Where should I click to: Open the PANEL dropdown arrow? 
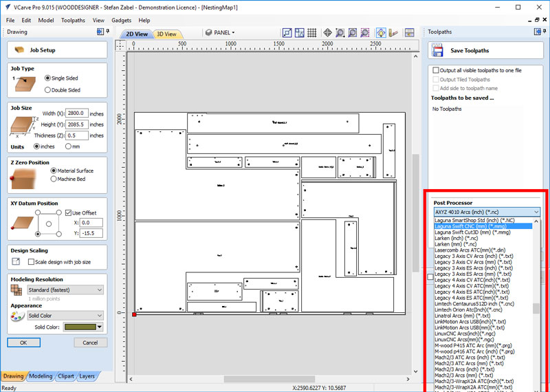233,32
